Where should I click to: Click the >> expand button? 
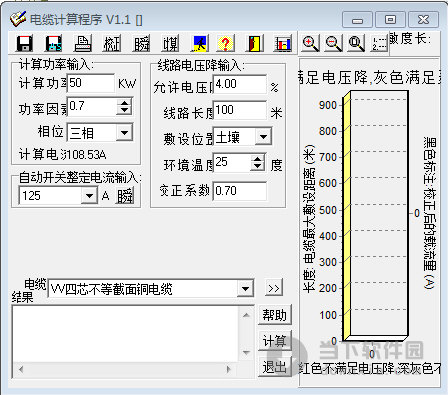[274, 288]
